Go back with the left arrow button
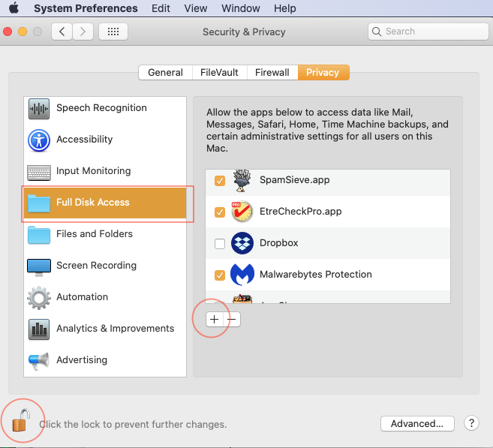The height and width of the screenshot is (448, 493). pyautogui.click(x=62, y=32)
